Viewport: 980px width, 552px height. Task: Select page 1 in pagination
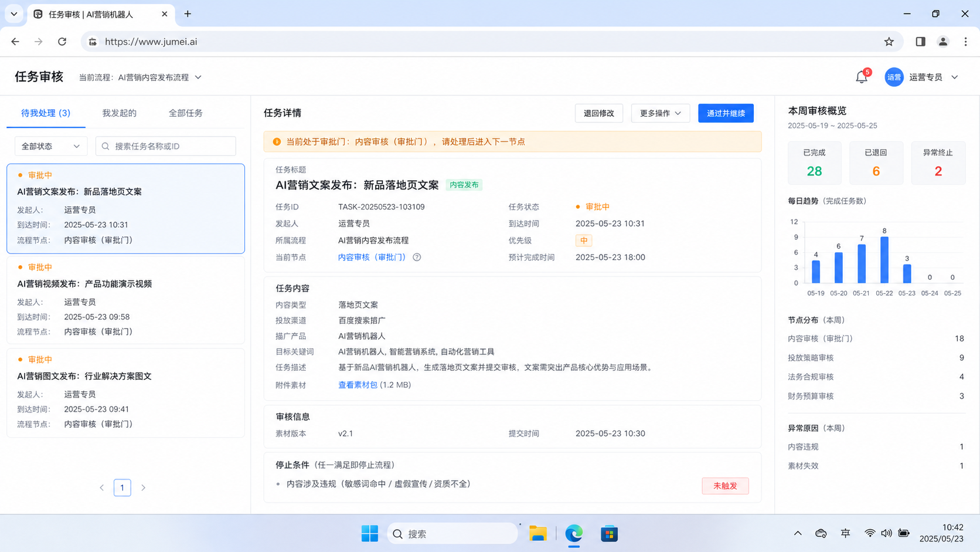(x=122, y=487)
